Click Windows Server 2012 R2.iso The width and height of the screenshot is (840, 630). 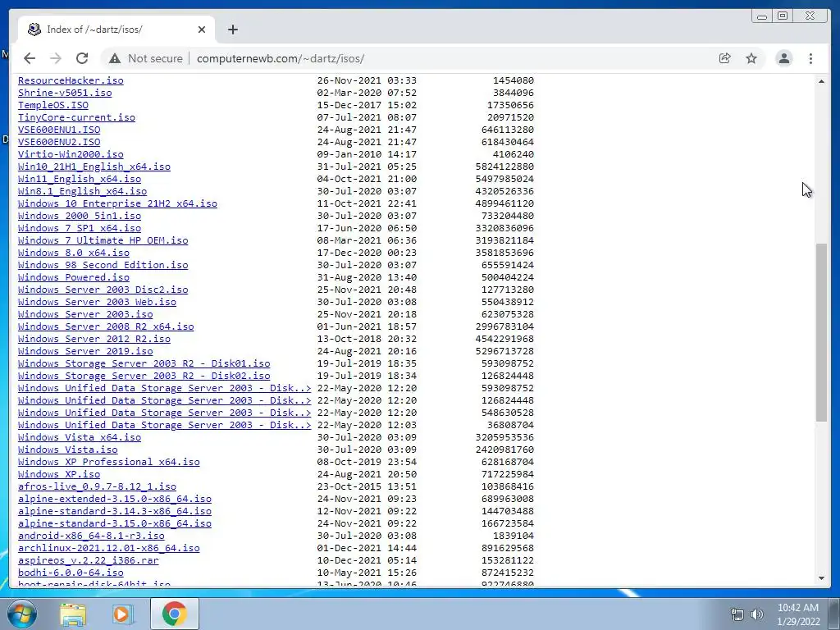(x=94, y=339)
